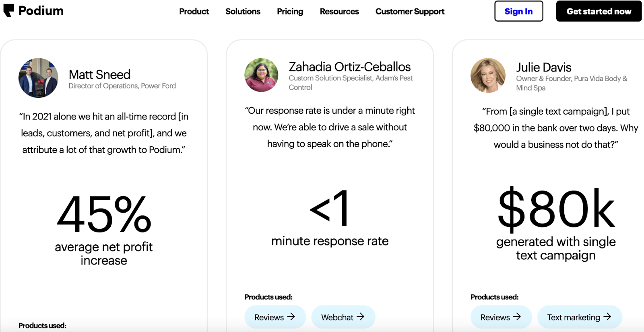Click the Matt Sneed name heading
Image resolution: width=644 pixels, height=332 pixels.
[x=99, y=75]
